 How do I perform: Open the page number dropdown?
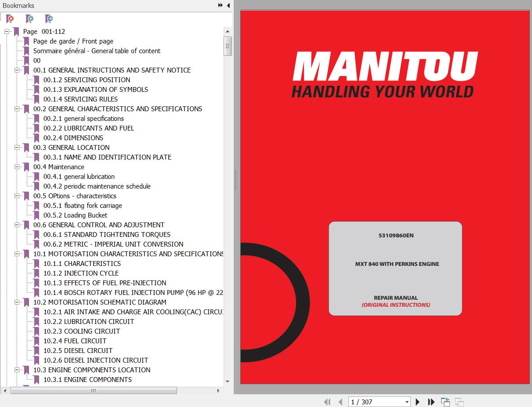tap(407, 402)
